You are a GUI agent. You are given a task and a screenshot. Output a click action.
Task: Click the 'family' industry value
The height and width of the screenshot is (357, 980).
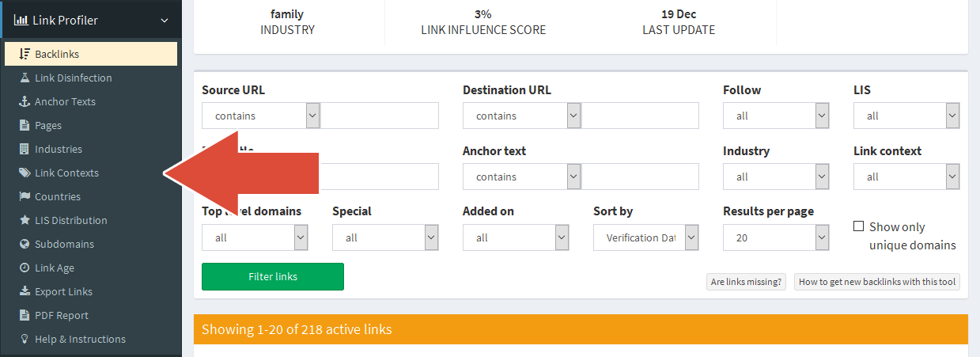287,14
